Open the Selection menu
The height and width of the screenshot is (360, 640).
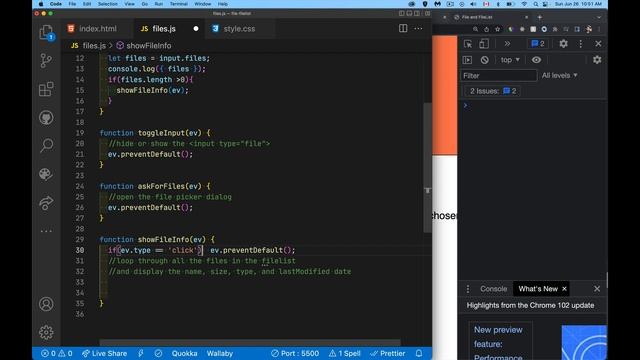click(108, 4)
